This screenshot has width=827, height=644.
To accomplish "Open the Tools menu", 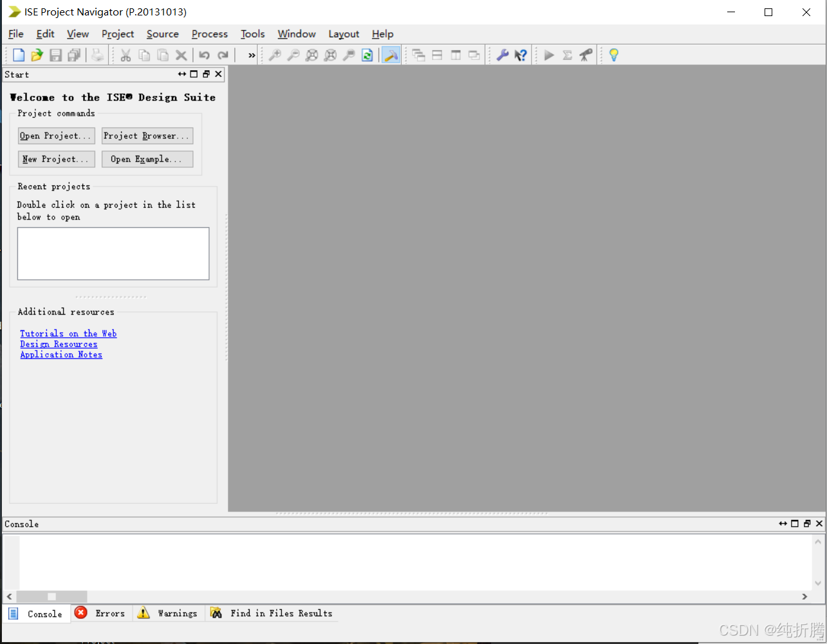I will point(253,34).
